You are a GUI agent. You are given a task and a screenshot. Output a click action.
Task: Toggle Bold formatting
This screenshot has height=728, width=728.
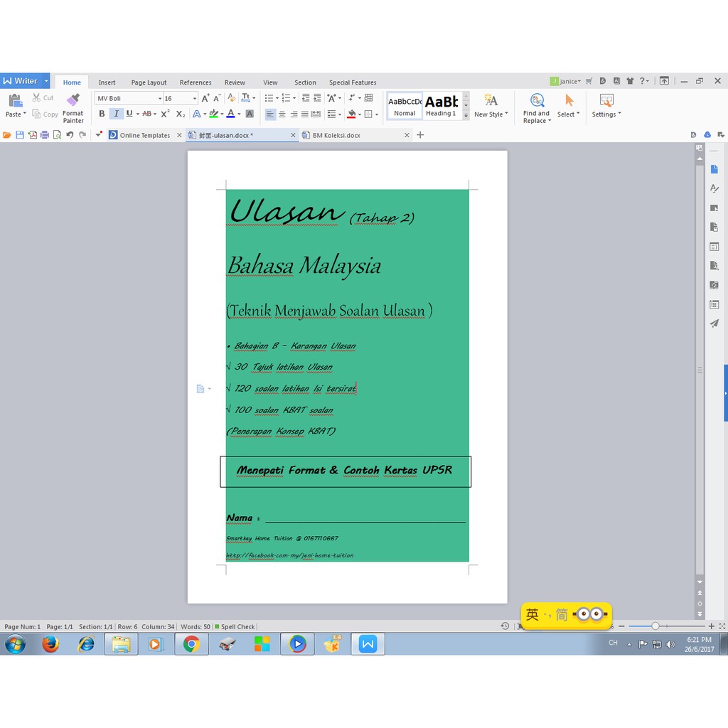point(102,114)
